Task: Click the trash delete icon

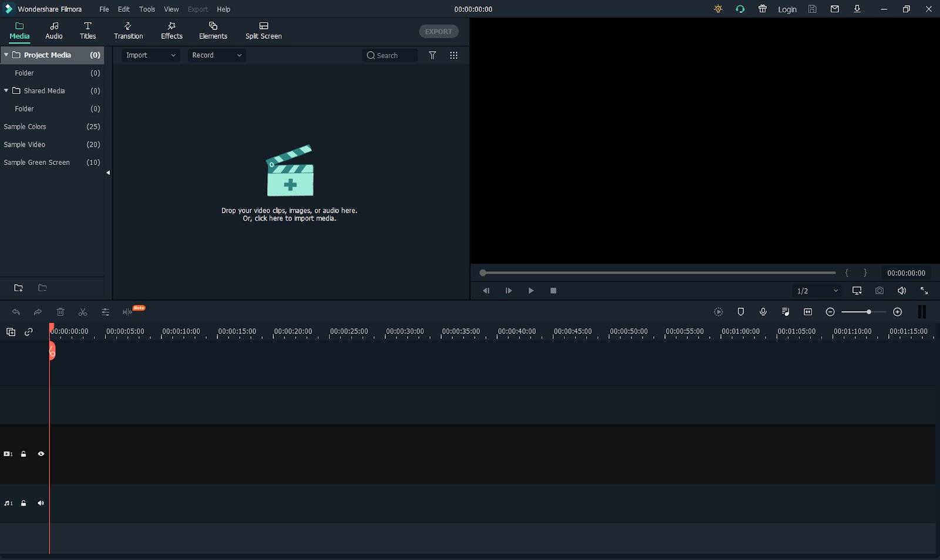Action: point(61,312)
